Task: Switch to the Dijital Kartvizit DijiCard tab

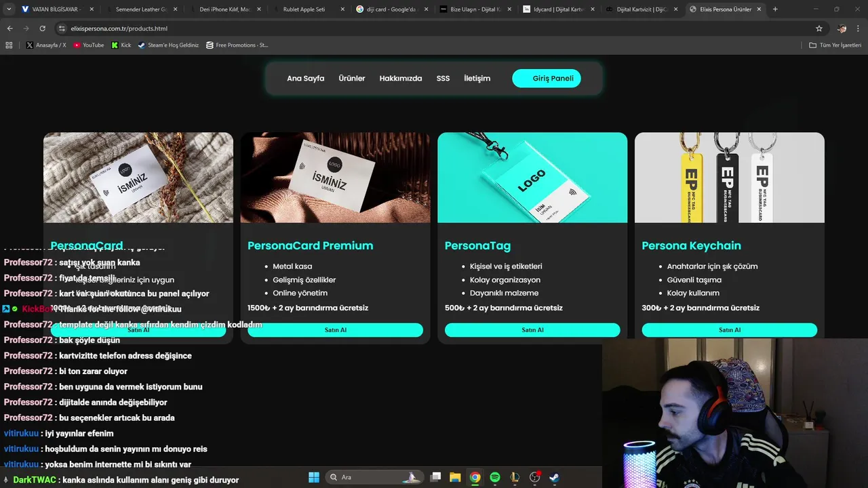Action: [x=641, y=9]
